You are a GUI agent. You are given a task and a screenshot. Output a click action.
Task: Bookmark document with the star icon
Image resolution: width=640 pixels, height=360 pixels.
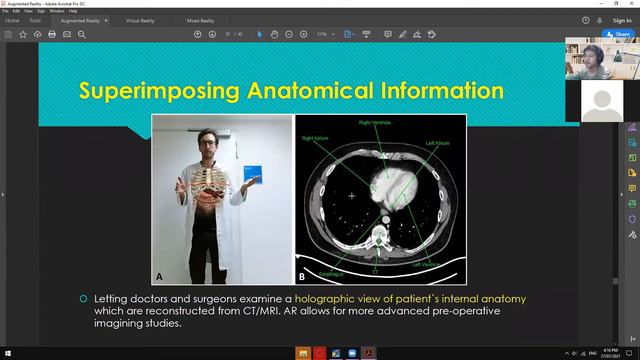[x=23, y=35]
